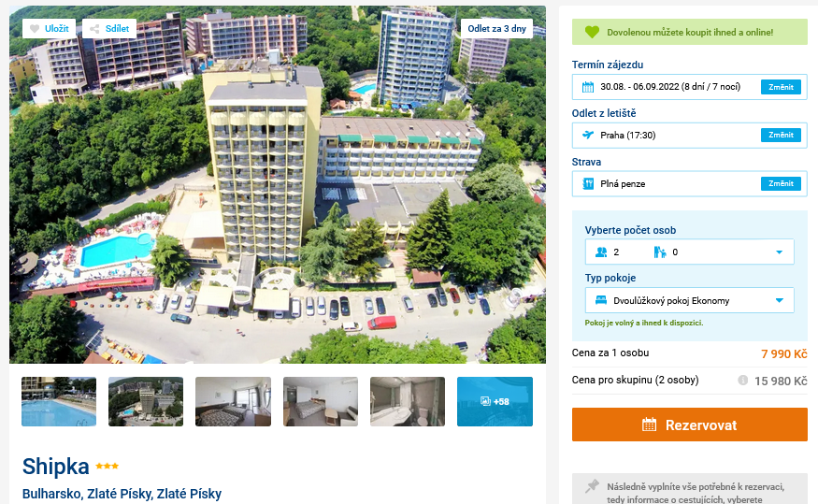818x504 pixels.
Task: Change the trip date with Změnit
Action: click(x=781, y=87)
